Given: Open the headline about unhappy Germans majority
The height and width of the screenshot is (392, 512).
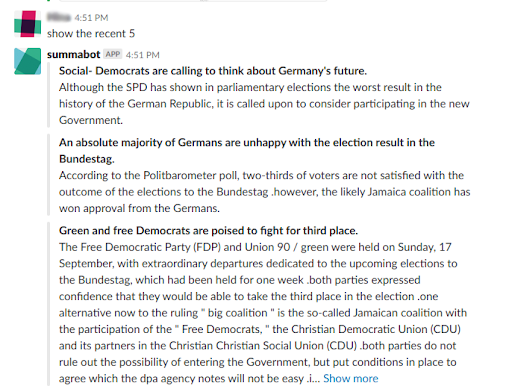Looking at the screenshot, I should pyautogui.click(x=247, y=151).
